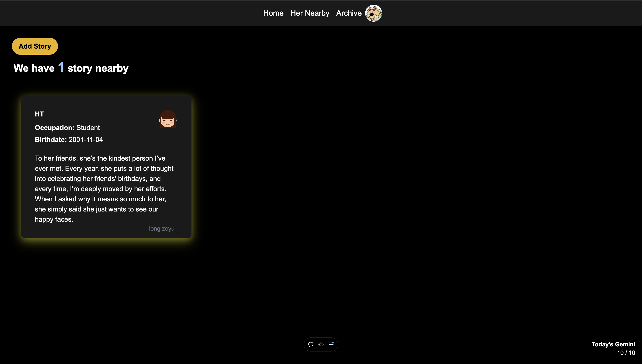Click the author name long zeyu
This screenshot has width=642, height=364.
pos(162,228)
